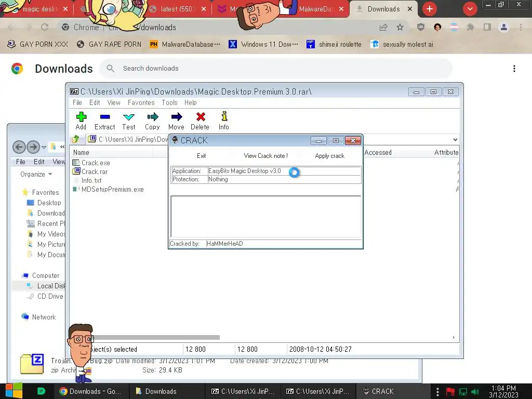This screenshot has width=532, height=399.
Task: Click the Protection field showing Nothing
Action: 284,179
